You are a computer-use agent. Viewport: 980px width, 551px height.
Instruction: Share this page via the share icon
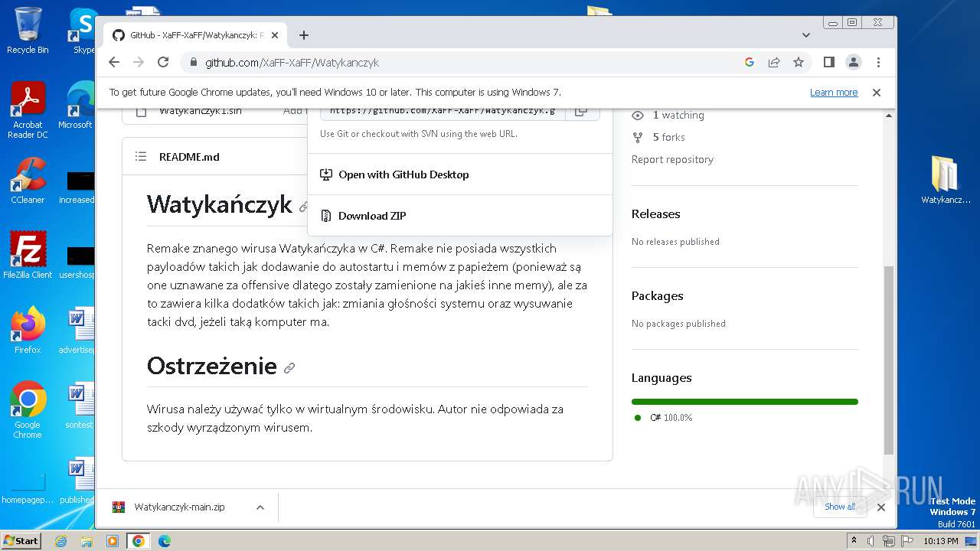[774, 62]
